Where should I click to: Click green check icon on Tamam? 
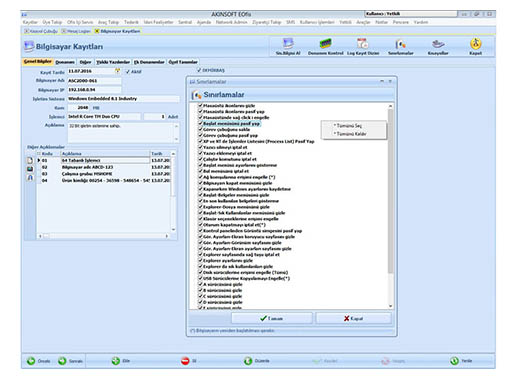coord(263,318)
